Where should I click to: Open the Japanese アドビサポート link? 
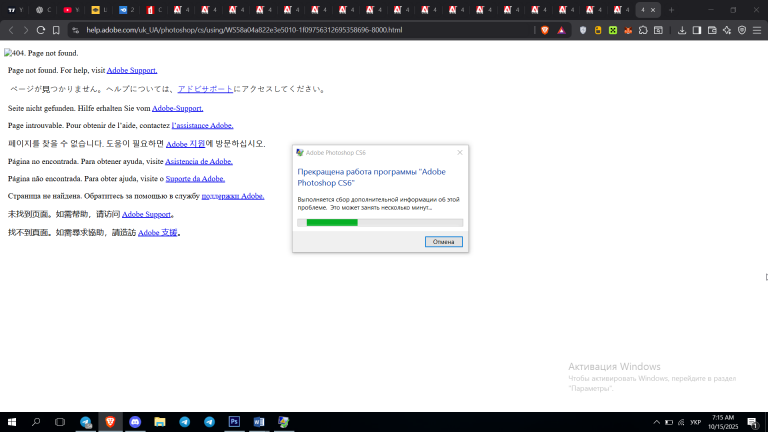tap(205, 89)
